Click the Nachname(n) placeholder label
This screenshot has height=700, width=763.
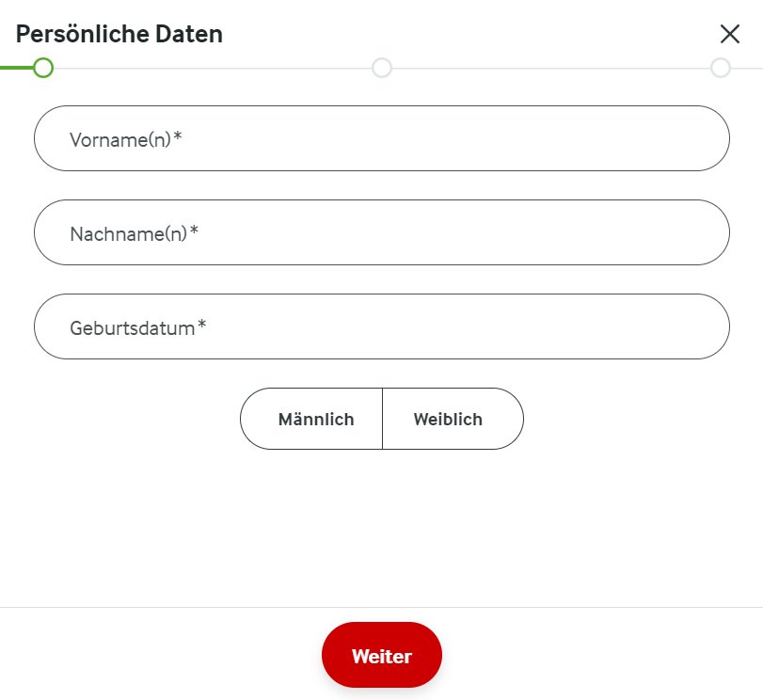[x=128, y=233]
